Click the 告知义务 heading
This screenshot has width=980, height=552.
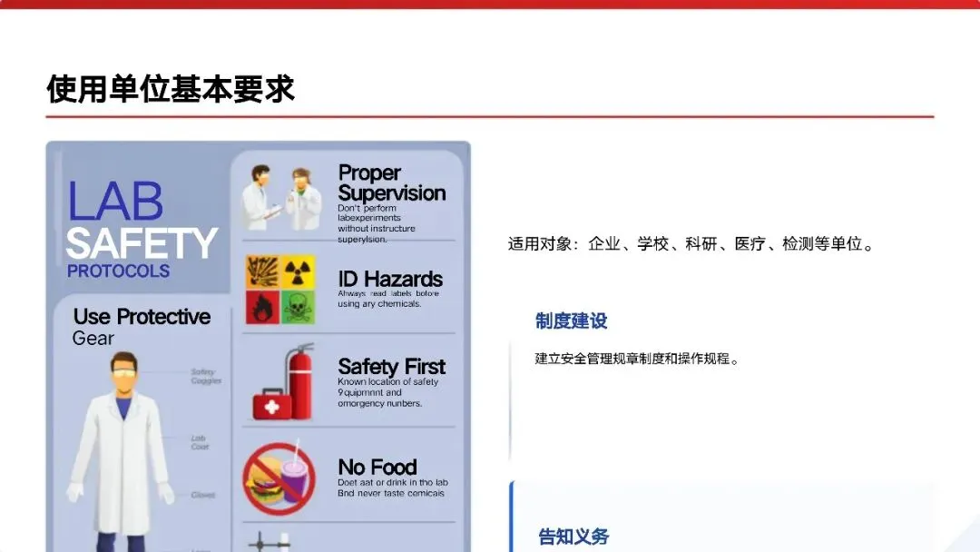[x=573, y=537]
